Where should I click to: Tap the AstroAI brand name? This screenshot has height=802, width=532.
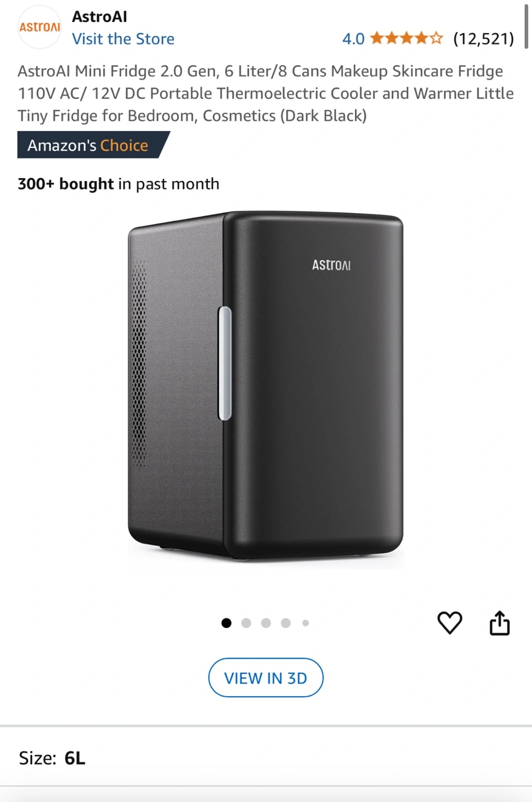pyautogui.click(x=100, y=17)
